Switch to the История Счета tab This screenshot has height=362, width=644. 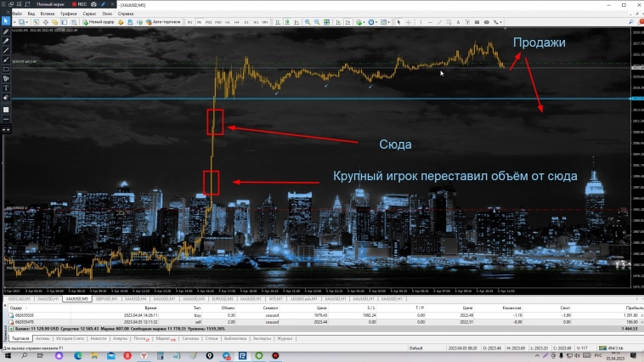click(70, 338)
